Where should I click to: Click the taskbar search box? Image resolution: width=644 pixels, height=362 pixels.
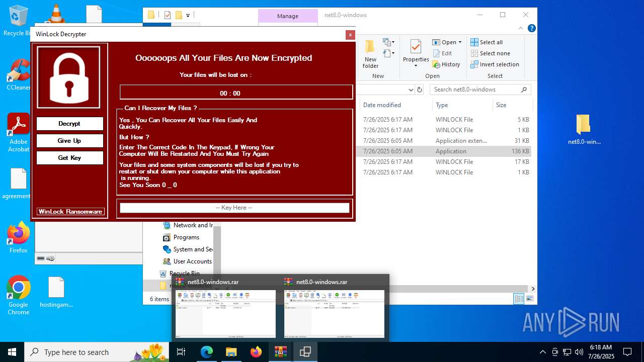tap(97, 352)
